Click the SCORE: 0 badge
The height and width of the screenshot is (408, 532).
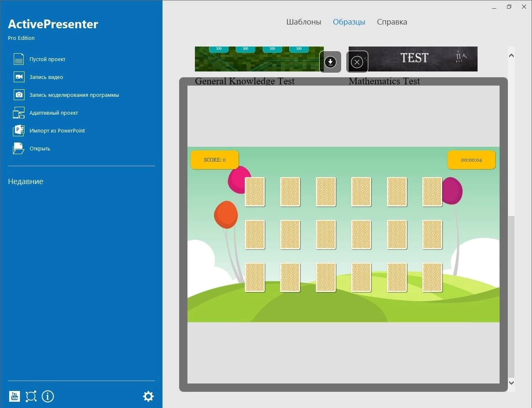coord(215,160)
